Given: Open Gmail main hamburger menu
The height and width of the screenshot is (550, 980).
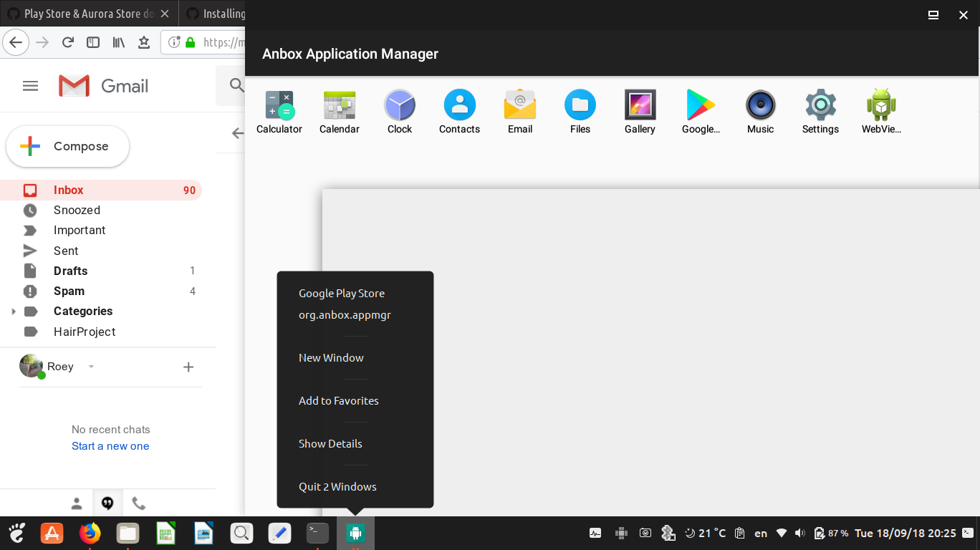Looking at the screenshot, I should click(x=30, y=86).
